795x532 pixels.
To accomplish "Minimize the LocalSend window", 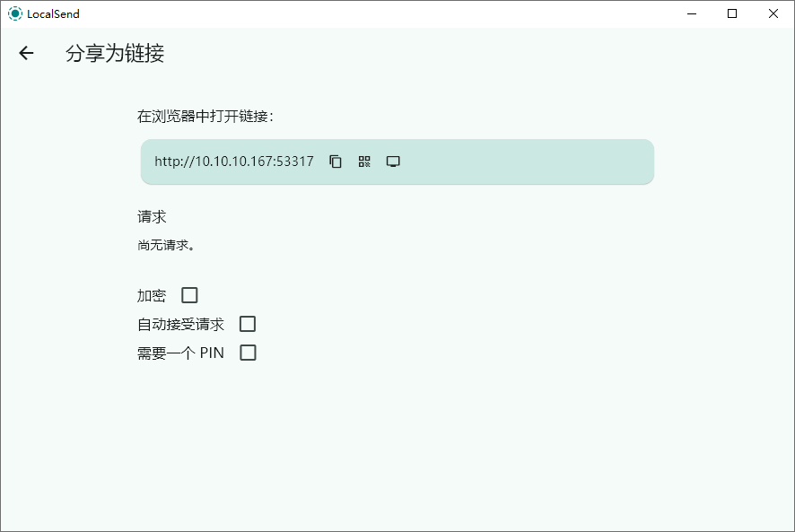I will pos(692,13).
